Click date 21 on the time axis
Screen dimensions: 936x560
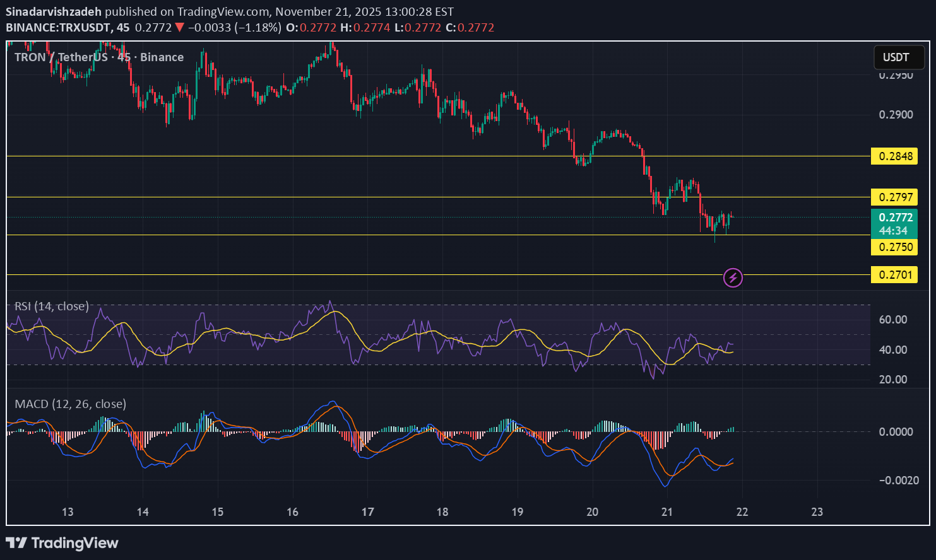(667, 511)
